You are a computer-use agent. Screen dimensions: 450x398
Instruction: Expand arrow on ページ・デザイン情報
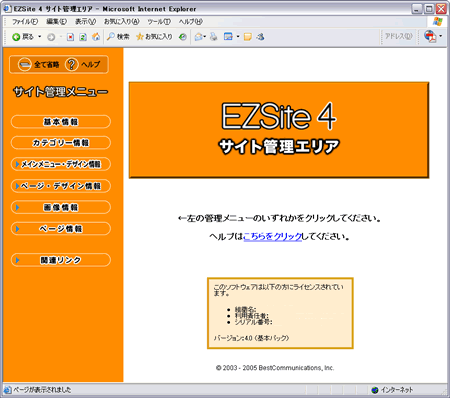pos(17,186)
